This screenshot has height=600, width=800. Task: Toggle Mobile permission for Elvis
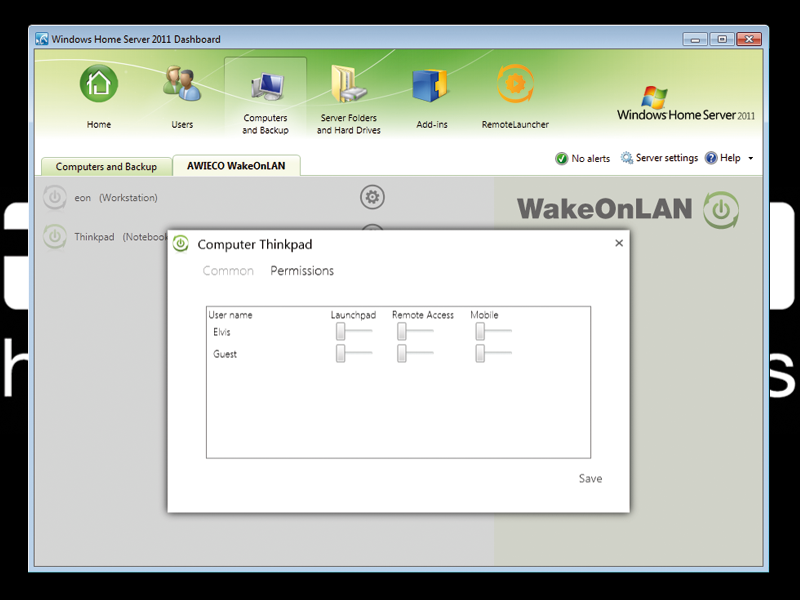(x=493, y=332)
